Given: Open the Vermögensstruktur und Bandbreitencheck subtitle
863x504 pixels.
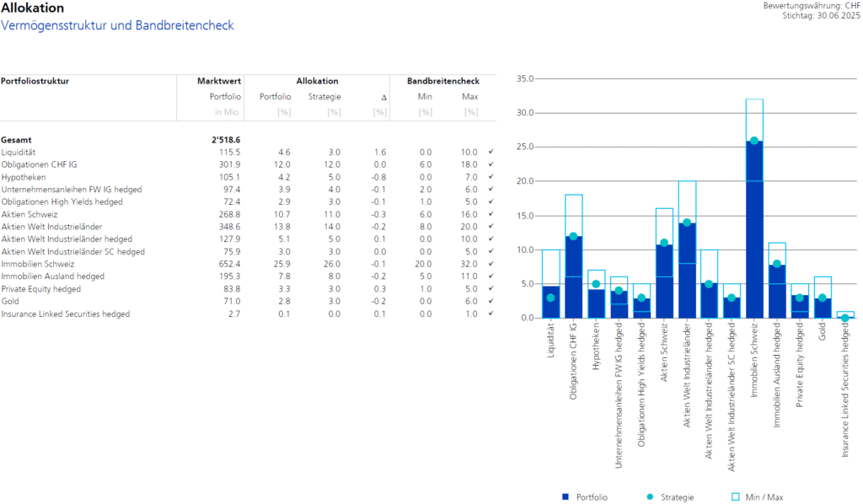Looking at the screenshot, I should click(x=117, y=26).
